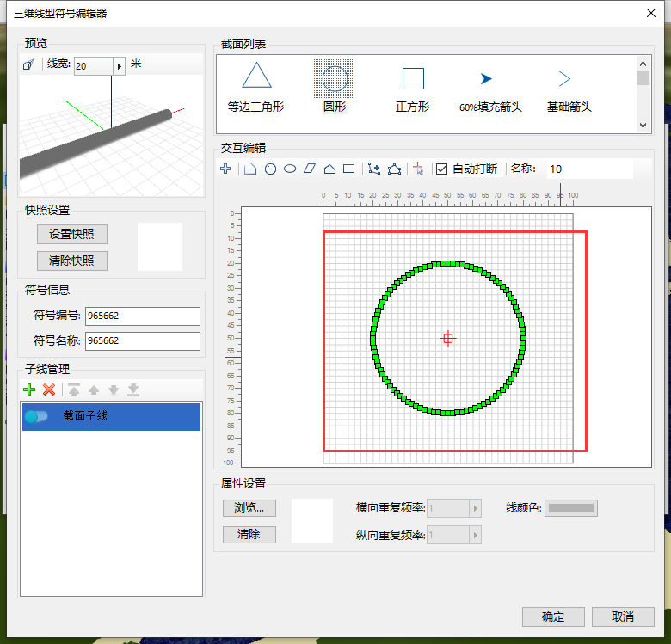Viewport: 671px width, 644px height.
Task: Click the edit polygon vertices tool
Action: (x=394, y=169)
